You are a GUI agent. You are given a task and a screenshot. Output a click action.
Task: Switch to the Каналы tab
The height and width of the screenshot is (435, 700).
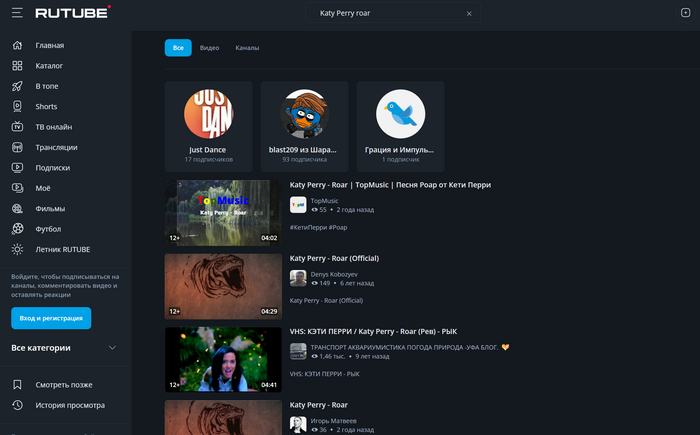point(247,48)
